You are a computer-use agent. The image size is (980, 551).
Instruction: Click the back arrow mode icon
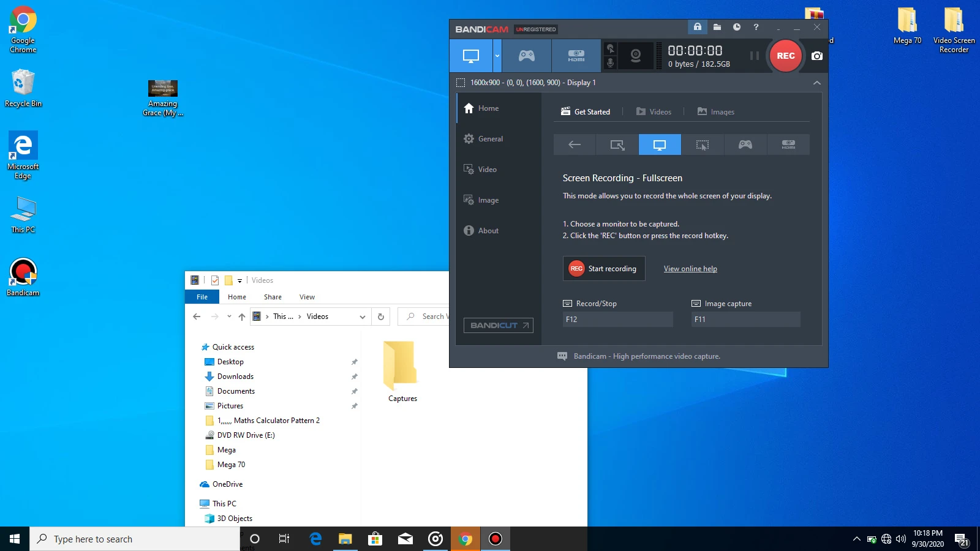click(575, 144)
